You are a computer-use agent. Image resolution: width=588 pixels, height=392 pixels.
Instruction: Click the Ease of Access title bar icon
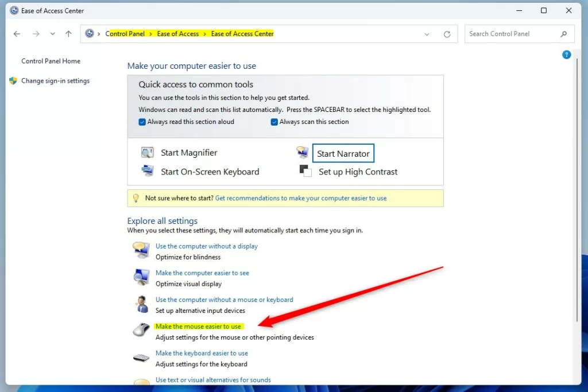pyautogui.click(x=14, y=10)
